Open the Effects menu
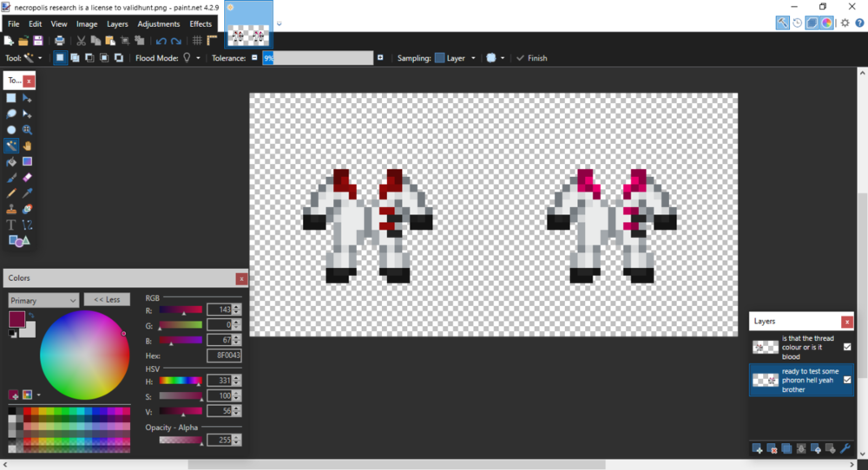This screenshot has height=470, width=868. [201, 24]
